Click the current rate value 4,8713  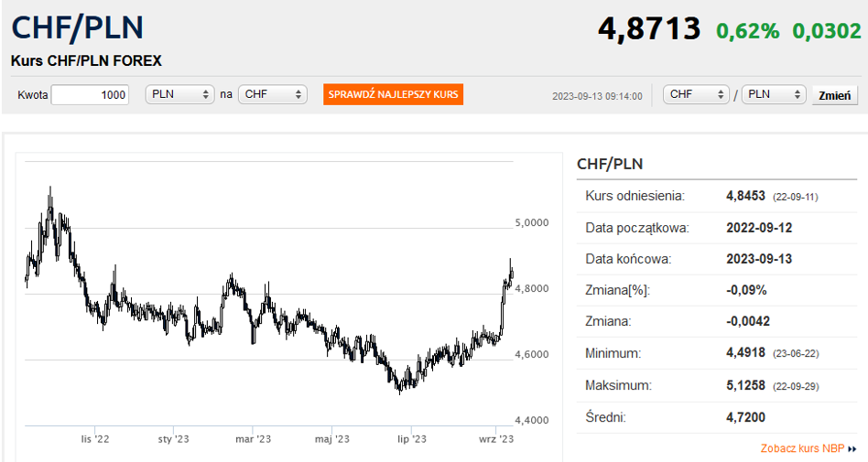[x=649, y=28]
